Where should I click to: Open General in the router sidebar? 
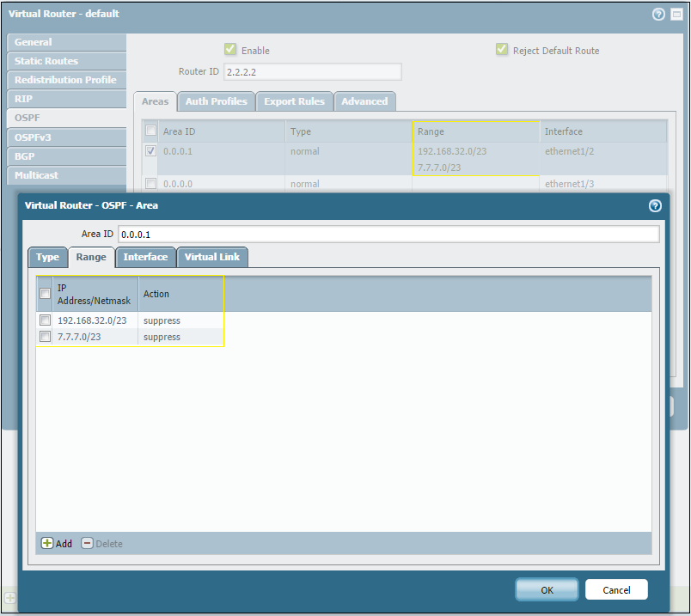[x=34, y=42]
